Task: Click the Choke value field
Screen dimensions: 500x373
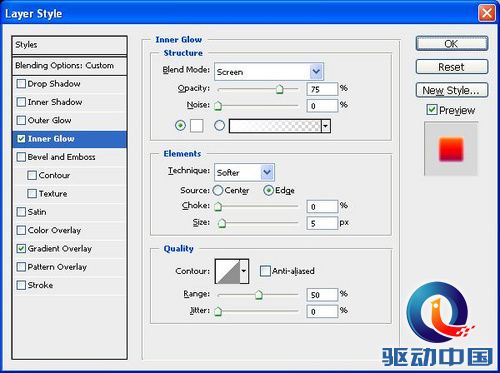Action: (322, 206)
